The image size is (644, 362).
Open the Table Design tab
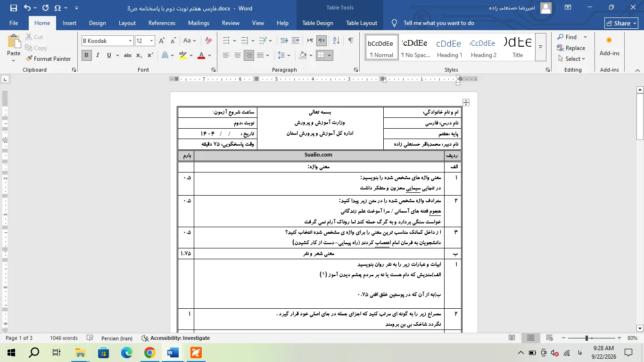pyautogui.click(x=318, y=23)
